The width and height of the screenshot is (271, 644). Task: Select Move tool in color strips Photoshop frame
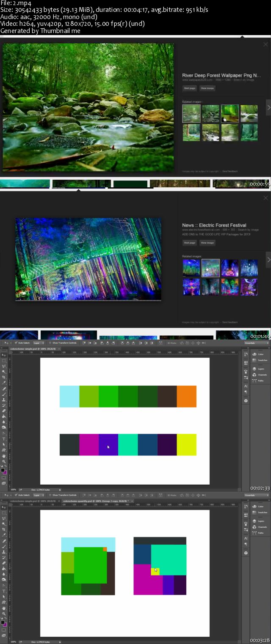[4, 355]
